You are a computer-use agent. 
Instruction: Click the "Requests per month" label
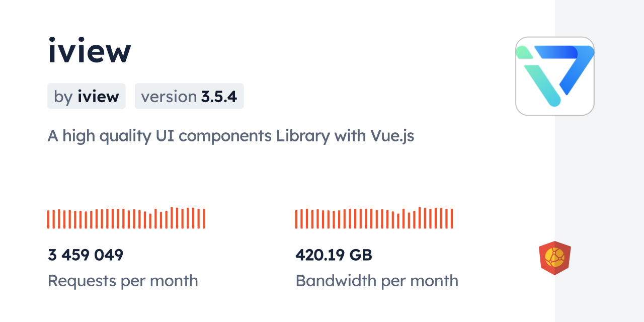123,281
